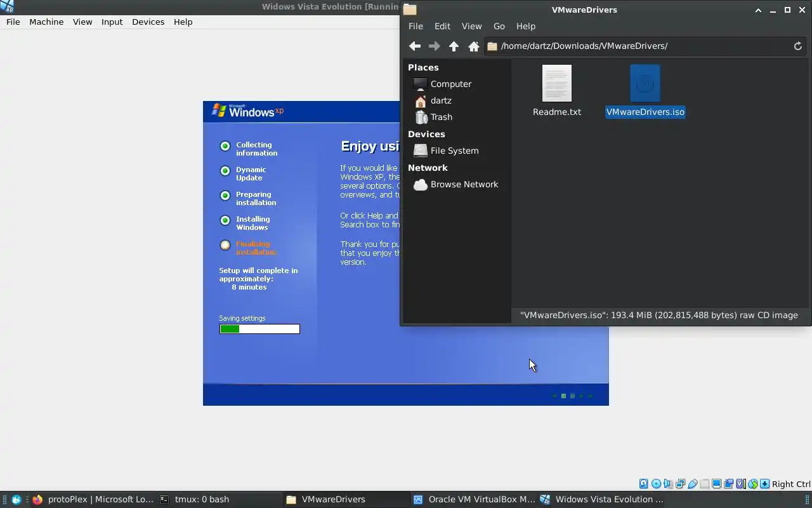This screenshot has height=508, width=812.
Task: Open the Devices menu in VirtualBox
Action: [148, 22]
